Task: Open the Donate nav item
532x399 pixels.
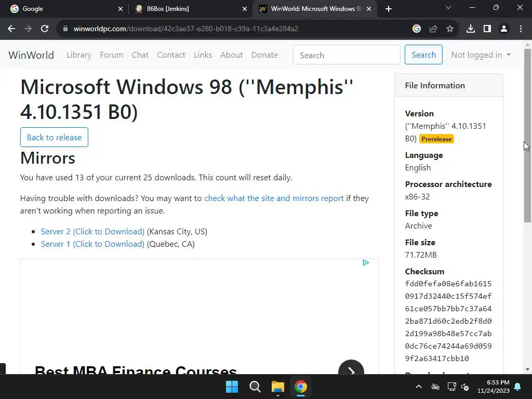Action: tap(264, 55)
